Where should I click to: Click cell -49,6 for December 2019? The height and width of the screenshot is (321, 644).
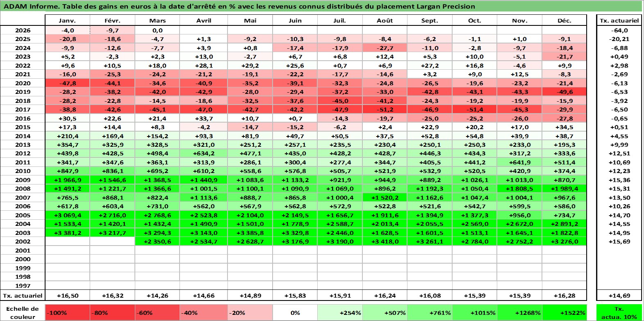(x=564, y=92)
